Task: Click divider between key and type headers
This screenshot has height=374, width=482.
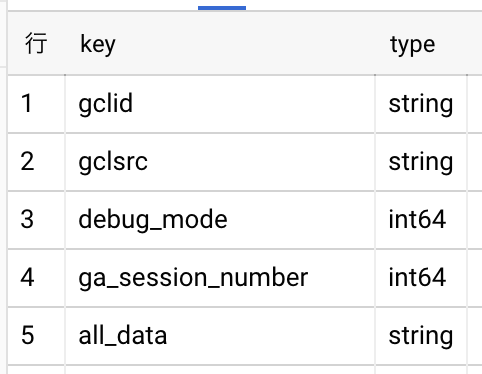Action: 375,44
